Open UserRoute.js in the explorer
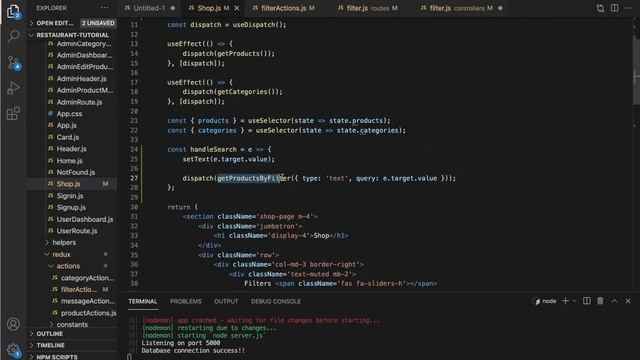Viewport: 640px width, 360px height. click(x=77, y=231)
